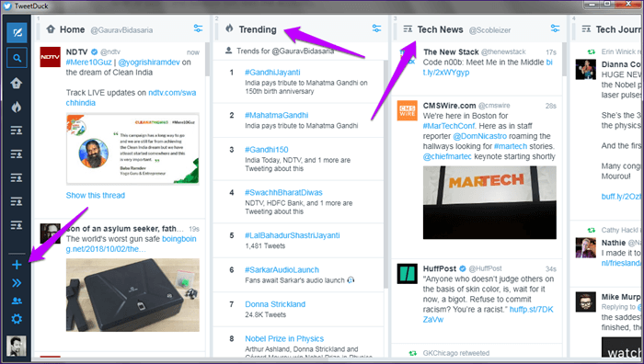Click the Tech News column scrollbar

[564, 60]
